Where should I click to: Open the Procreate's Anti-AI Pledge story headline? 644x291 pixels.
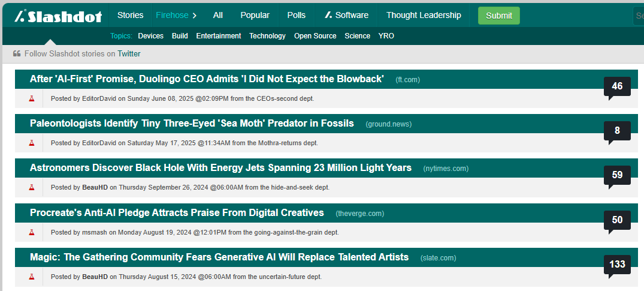[x=177, y=213]
